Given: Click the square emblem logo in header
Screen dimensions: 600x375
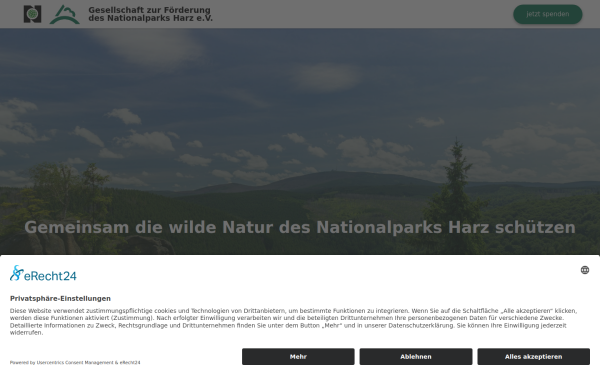Looking at the screenshot, I should coord(33,14).
